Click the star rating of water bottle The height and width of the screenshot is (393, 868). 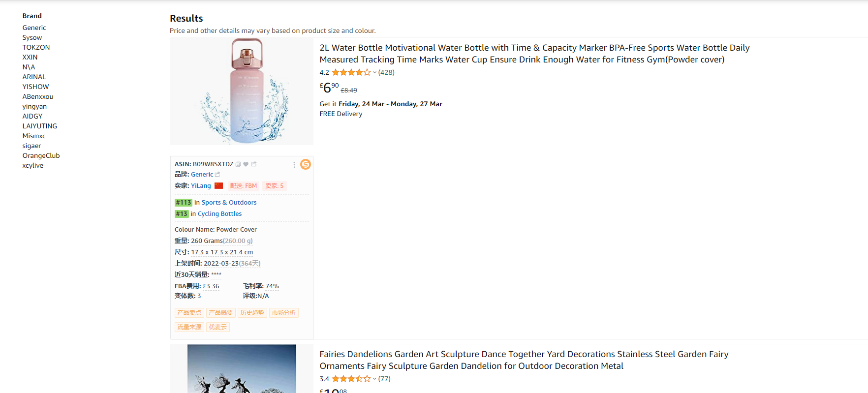click(351, 72)
